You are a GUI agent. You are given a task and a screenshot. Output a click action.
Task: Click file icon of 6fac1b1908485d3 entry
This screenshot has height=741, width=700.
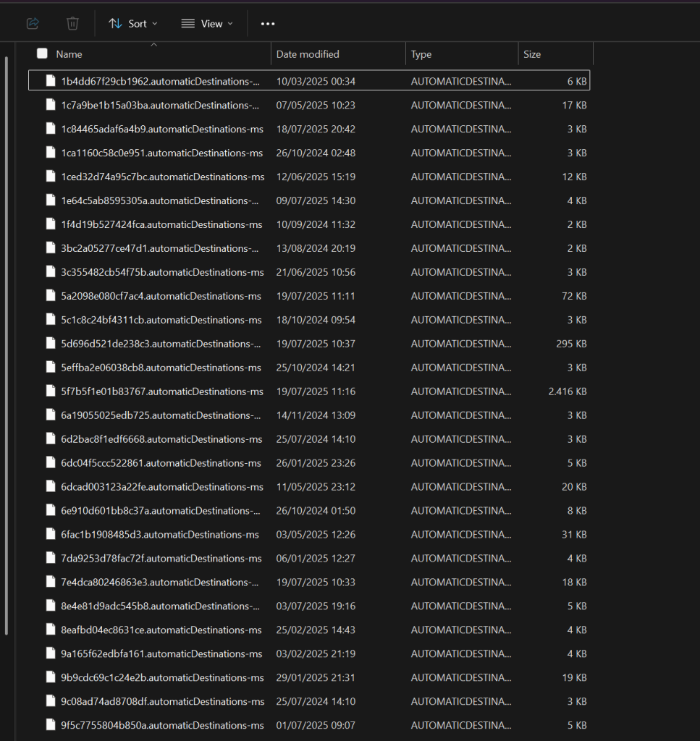click(51, 535)
